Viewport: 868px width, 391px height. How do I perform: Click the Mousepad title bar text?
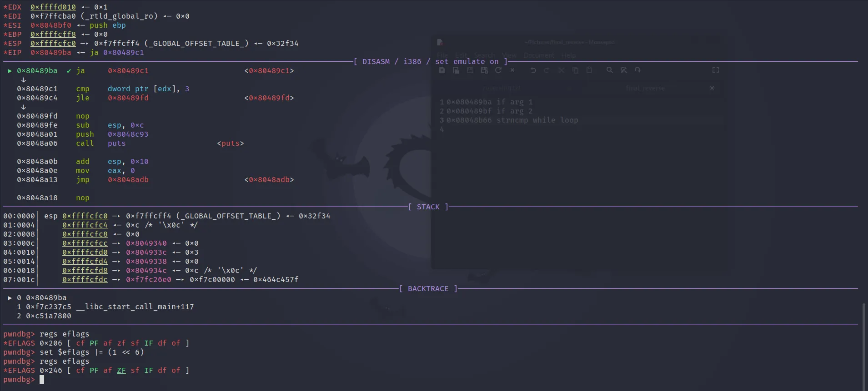tap(569, 42)
